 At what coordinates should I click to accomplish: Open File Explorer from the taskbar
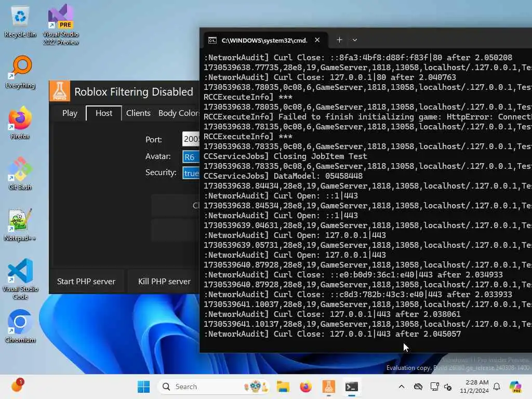click(283, 387)
